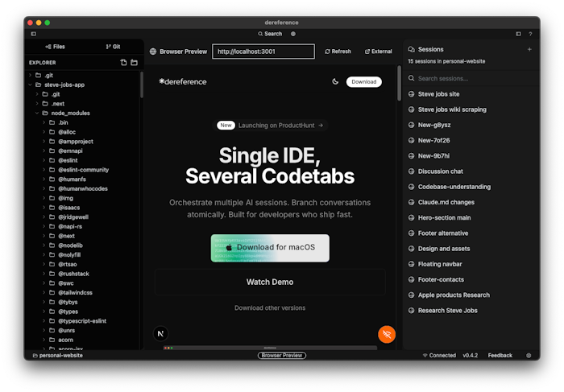The width and height of the screenshot is (564, 392).
Task: Click the Watch Demo button
Action: tap(270, 282)
